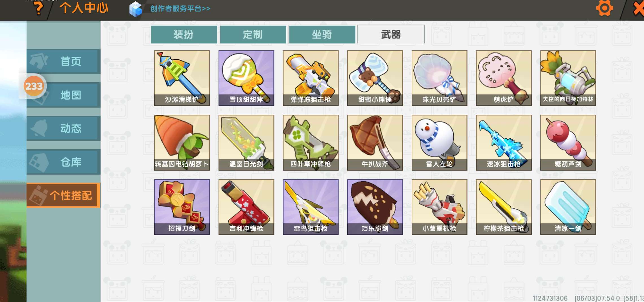The width and height of the screenshot is (644, 302).
Task: Select the 糖葫芦剑 thumbnail
Action: (x=568, y=143)
